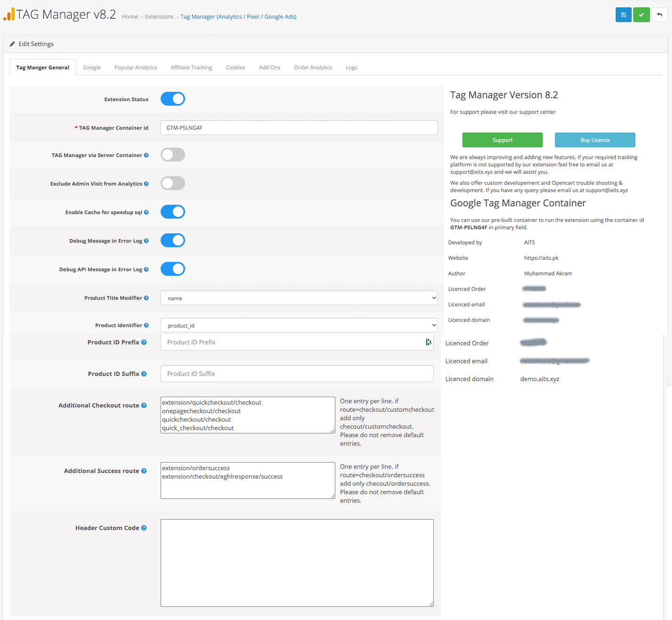This screenshot has width=672, height=620.
Task: Click help icon for Product Identifier
Action: click(x=146, y=325)
